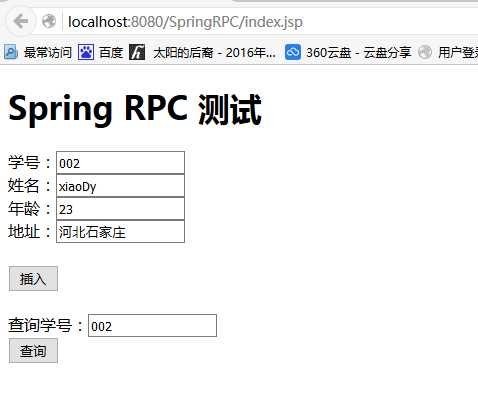Click the 学号： label text
This screenshot has width=478, height=418.
(30, 163)
